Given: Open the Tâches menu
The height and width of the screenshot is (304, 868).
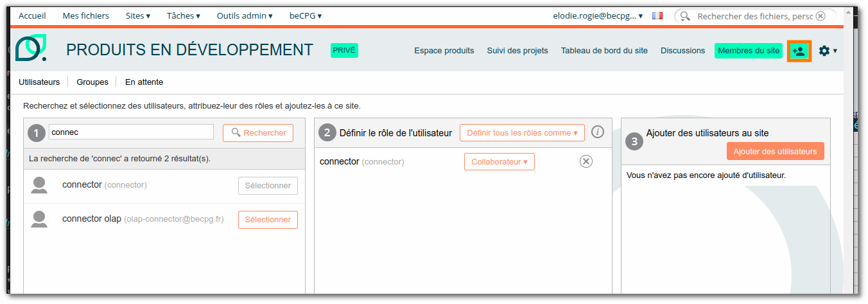Looking at the screenshot, I should point(183,15).
